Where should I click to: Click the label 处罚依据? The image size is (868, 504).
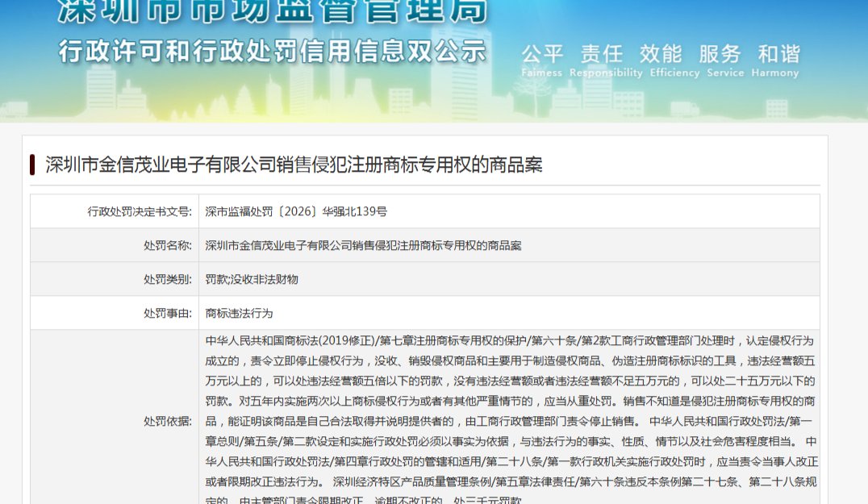click(168, 422)
